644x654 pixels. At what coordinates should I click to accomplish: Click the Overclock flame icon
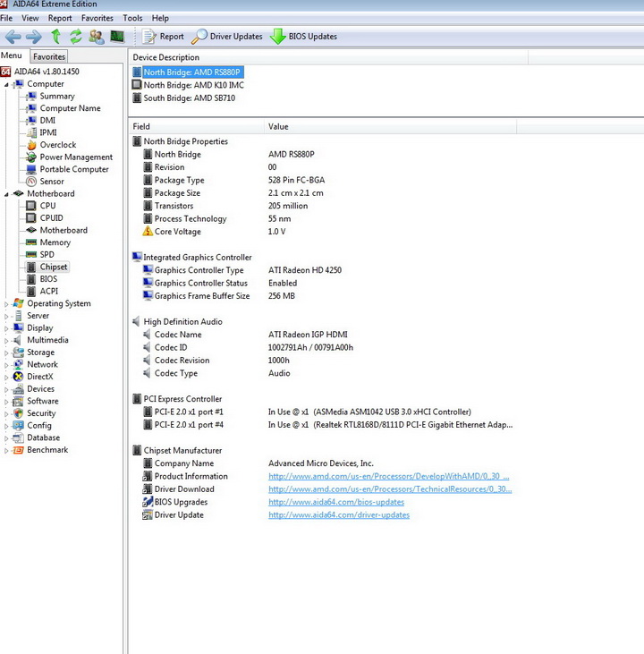(31, 145)
